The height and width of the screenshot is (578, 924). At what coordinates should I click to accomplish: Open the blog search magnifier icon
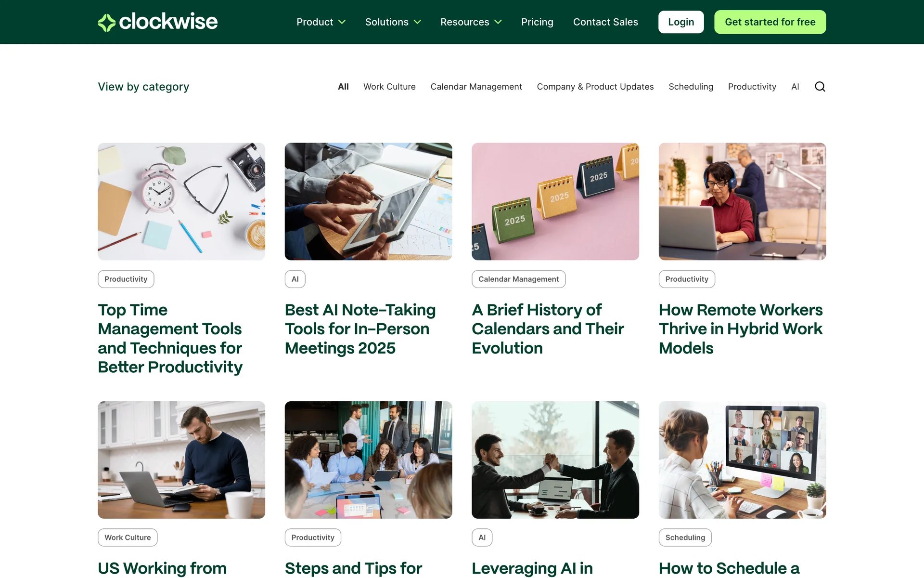click(x=820, y=87)
